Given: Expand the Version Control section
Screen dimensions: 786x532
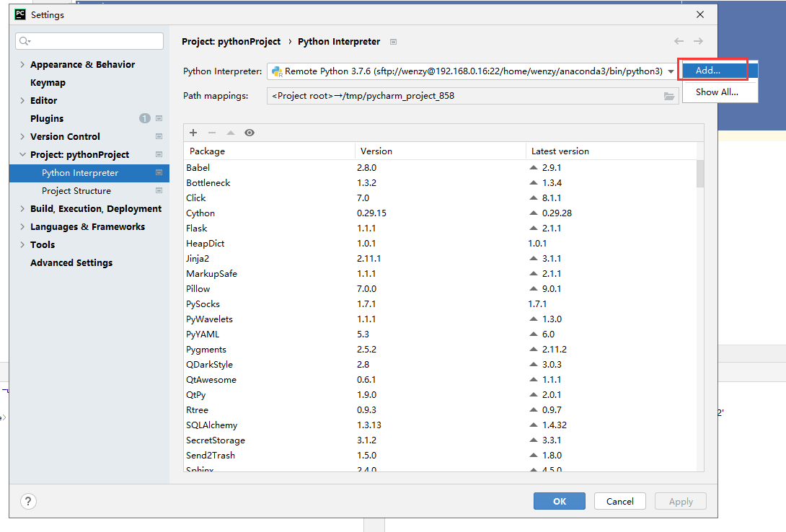Looking at the screenshot, I should [22, 137].
